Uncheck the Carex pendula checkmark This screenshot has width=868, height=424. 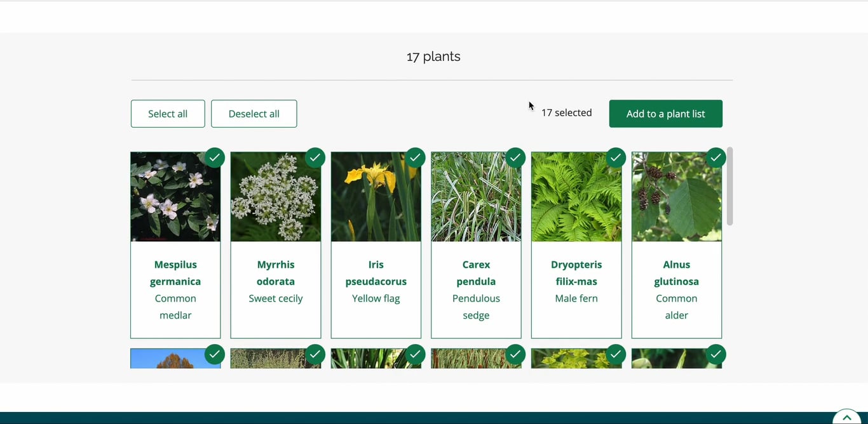(x=515, y=157)
